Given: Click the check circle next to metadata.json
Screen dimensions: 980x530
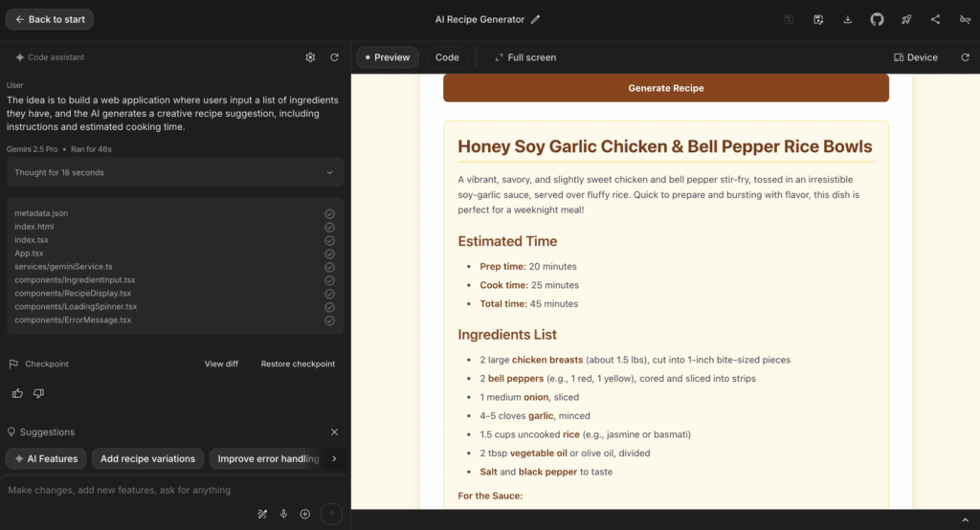Looking at the screenshot, I should point(329,213).
